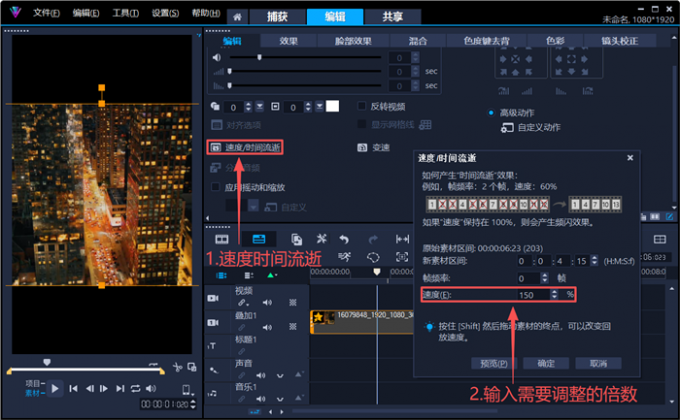Click the 标题1 track icon
This screenshot has width=680, height=420.
(212, 346)
